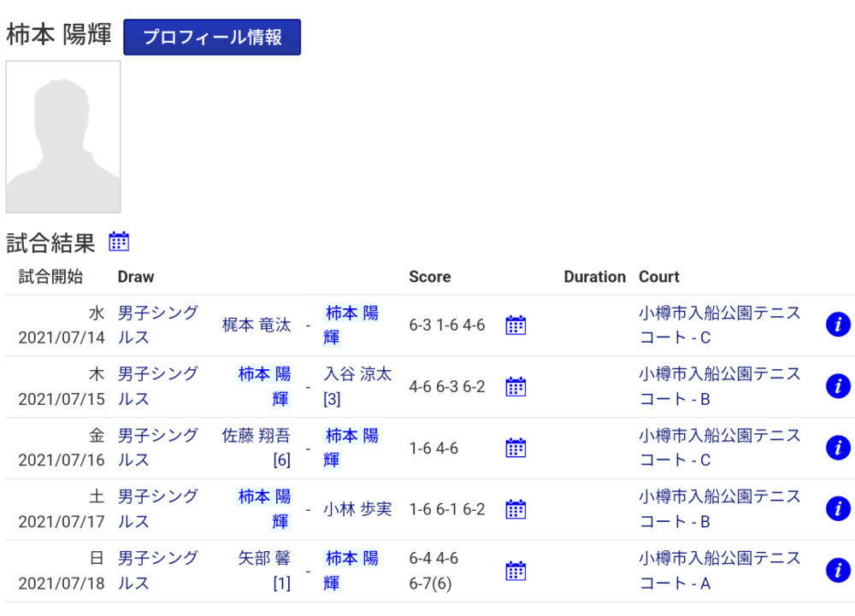The height and width of the screenshot is (616, 855).
Task: Open calendar icon for the 2021/07/16 match
Action: click(516, 449)
